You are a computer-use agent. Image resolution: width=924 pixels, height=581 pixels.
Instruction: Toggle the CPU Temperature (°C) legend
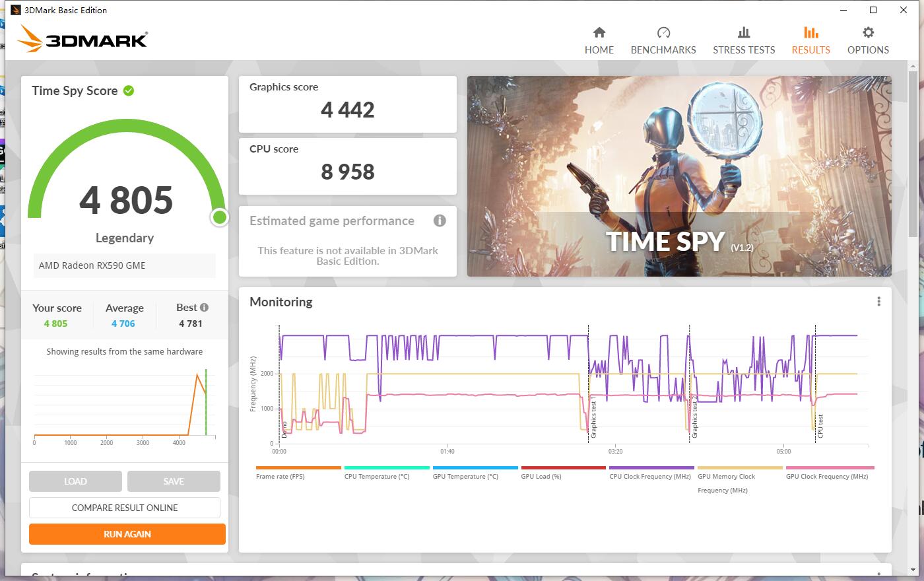click(x=387, y=473)
